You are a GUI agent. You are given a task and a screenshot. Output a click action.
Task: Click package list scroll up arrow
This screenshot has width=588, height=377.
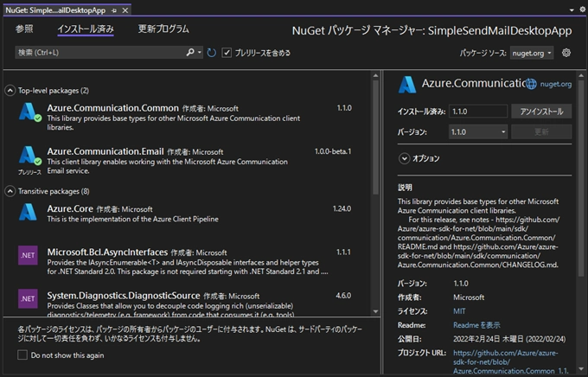coord(376,75)
